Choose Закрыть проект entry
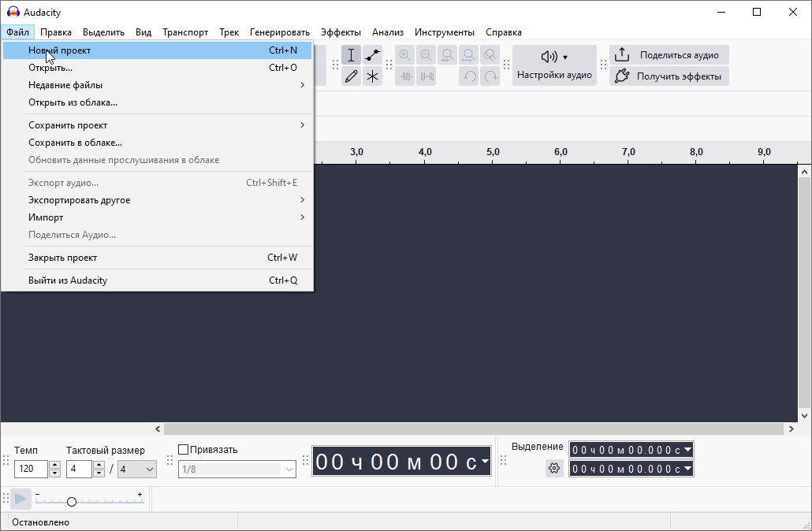Image resolution: width=812 pixels, height=531 pixels. click(x=158, y=257)
